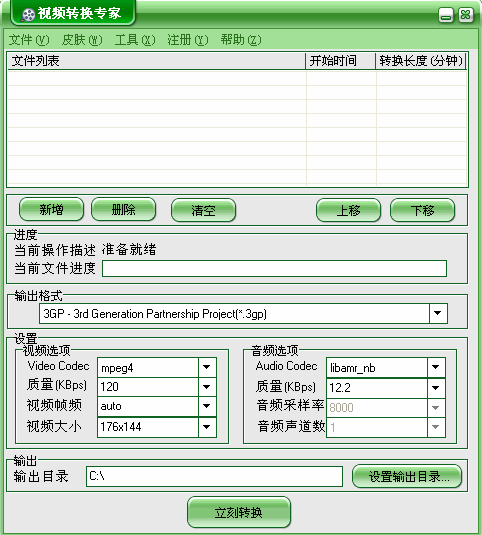Open the 皮肤 menu

pyautogui.click(x=82, y=40)
